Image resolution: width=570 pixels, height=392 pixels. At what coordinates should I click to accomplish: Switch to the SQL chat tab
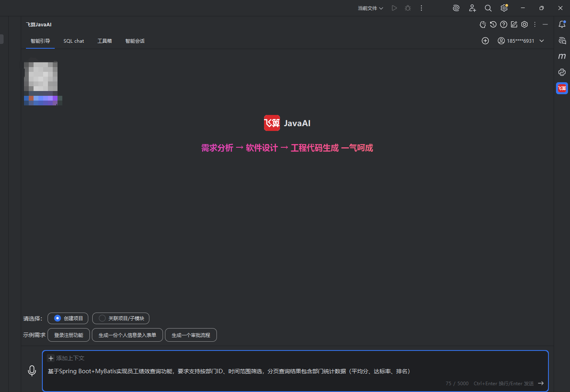(x=74, y=41)
